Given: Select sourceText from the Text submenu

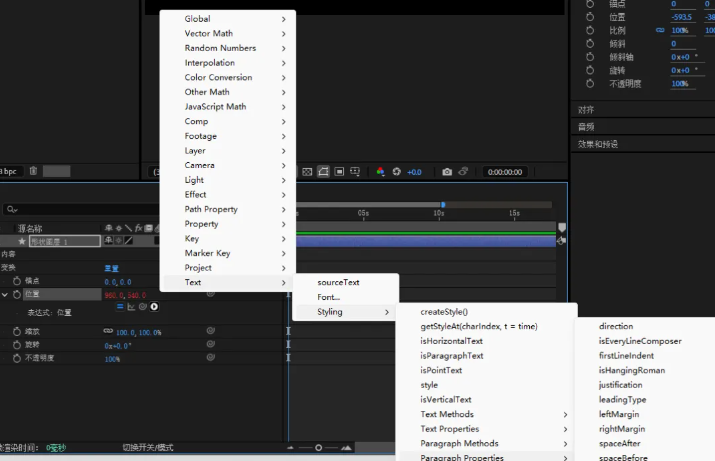Looking at the screenshot, I should point(338,283).
